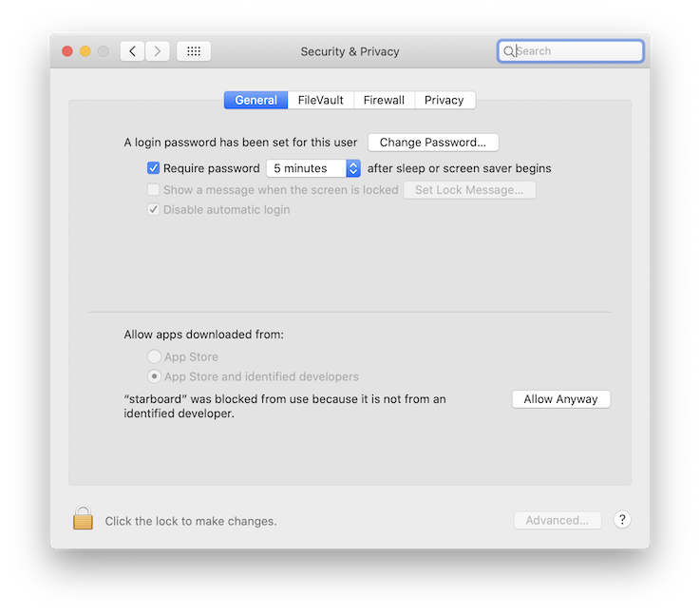Click "after sleep or screen saver begins" text
This screenshot has width=700, height=615.
[x=460, y=168]
